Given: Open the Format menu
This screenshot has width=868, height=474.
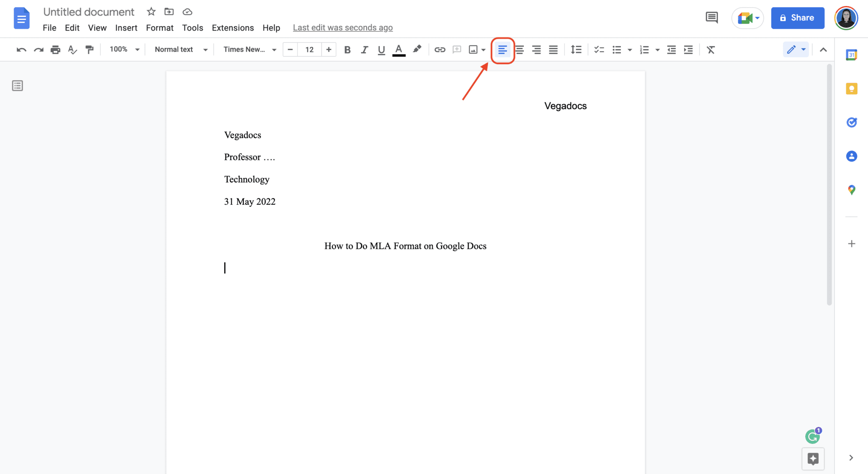Looking at the screenshot, I should 159,28.
